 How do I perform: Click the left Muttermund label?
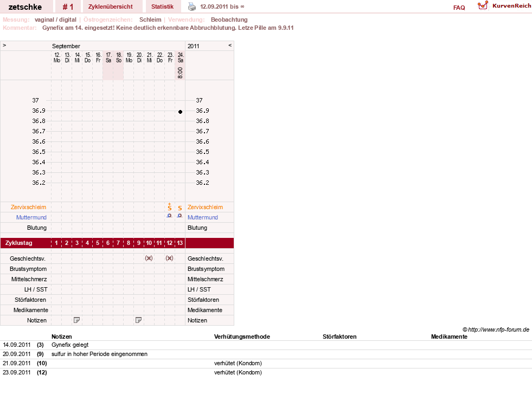[x=31, y=217]
